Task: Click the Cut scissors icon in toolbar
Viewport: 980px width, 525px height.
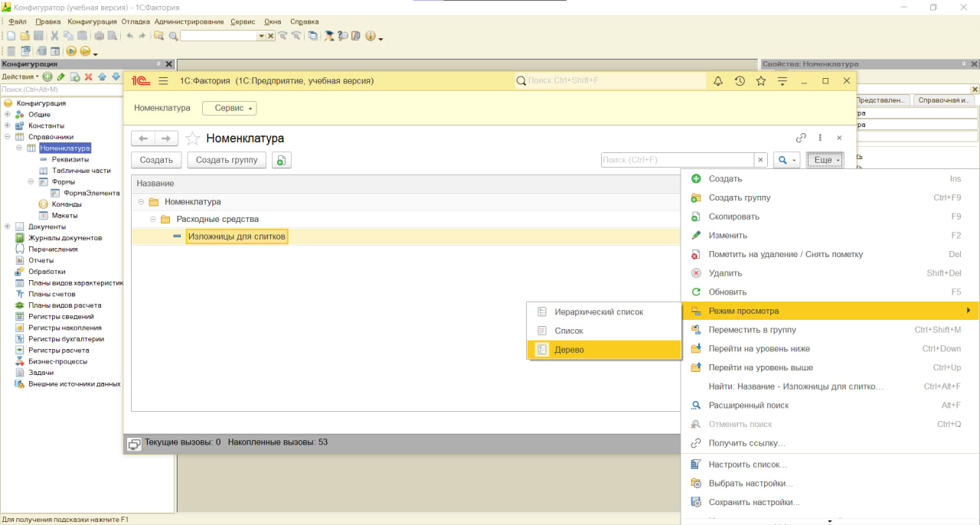Action: [54, 36]
